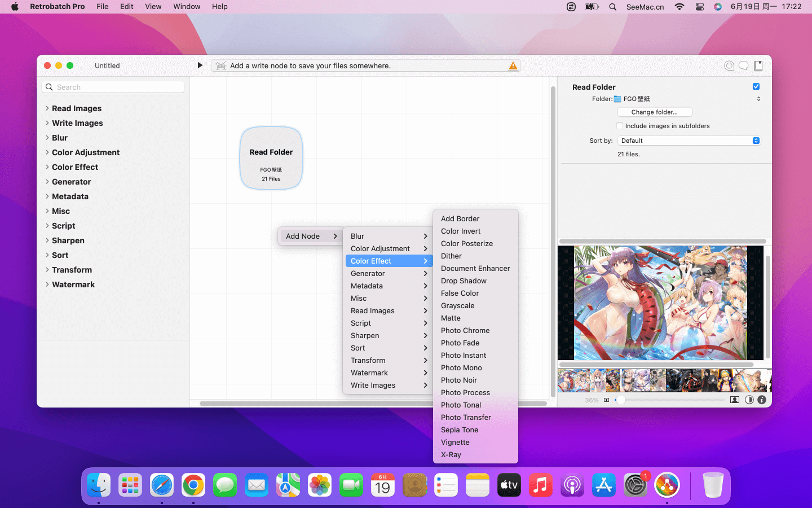The width and height of the screenshot is (812, 508).
Task: Click the info icon below preview
Action: pyautogui.click(x=762, y=400)
